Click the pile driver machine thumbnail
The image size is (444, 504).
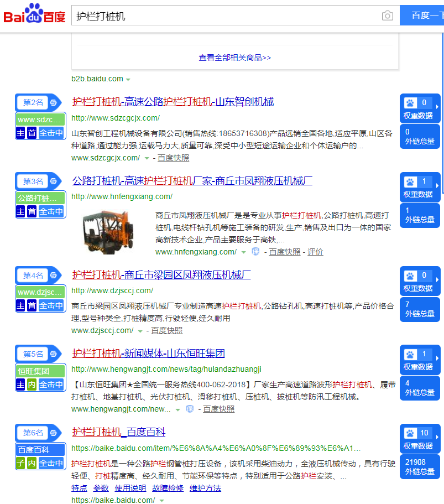point(108,232)
